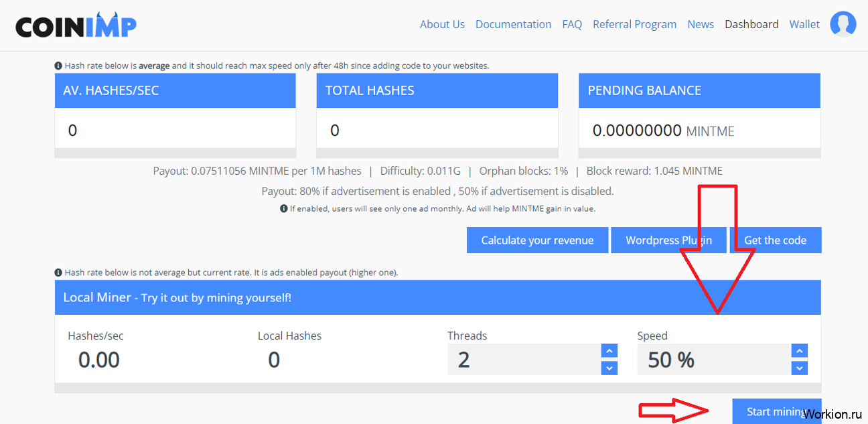Click info icon beside current rate note
The image size is (868, 424).
[58, 273]
